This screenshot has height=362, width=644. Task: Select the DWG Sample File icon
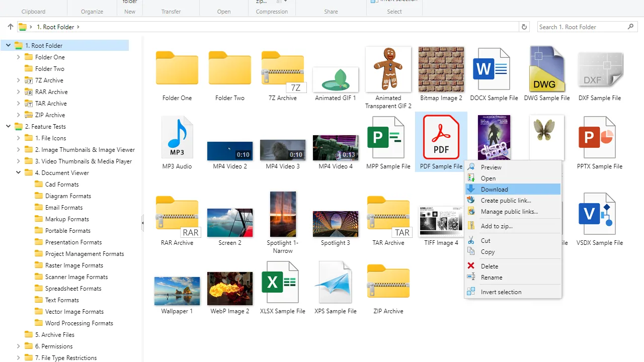547,69
